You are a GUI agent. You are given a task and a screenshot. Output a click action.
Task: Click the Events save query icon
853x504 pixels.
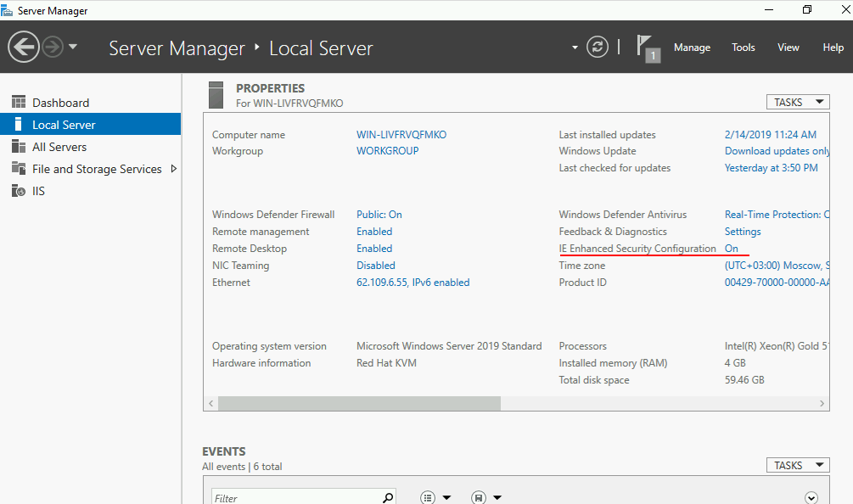tap(479, 497)
